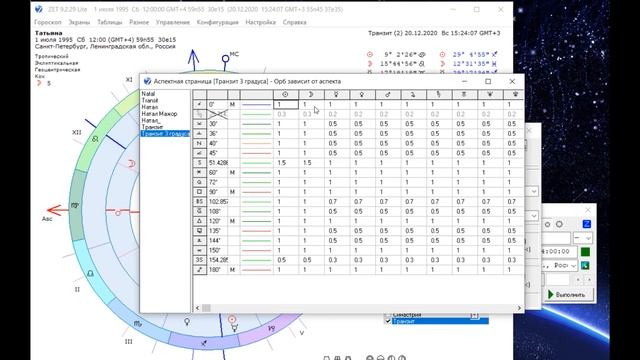Screen dimensions: 640x360
Task: Select Transit in the aspect page list
Action: 150,100
